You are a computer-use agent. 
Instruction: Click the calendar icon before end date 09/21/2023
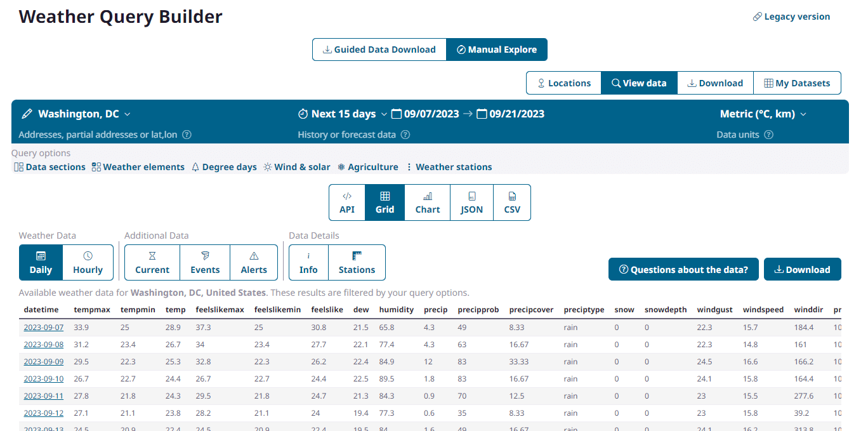tap(482, 114)
